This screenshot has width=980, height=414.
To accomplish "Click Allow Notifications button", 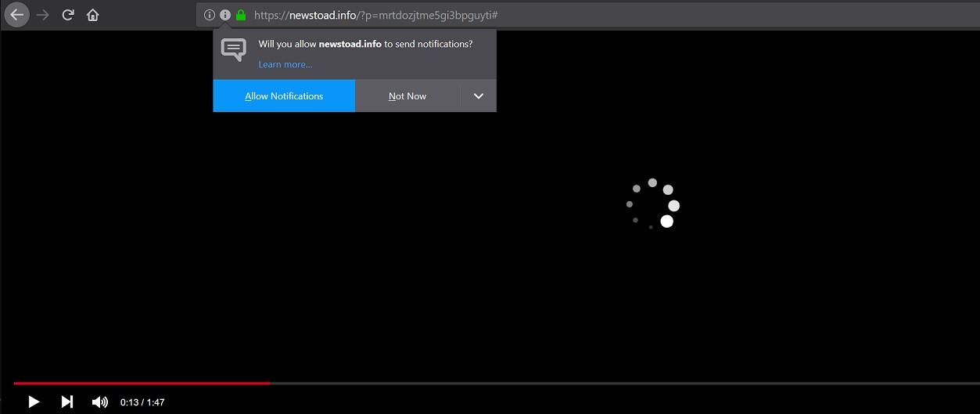I will 284,96.
